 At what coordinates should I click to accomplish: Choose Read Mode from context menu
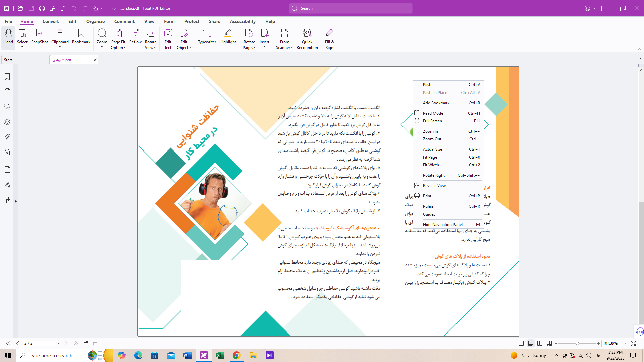(433, 113)
